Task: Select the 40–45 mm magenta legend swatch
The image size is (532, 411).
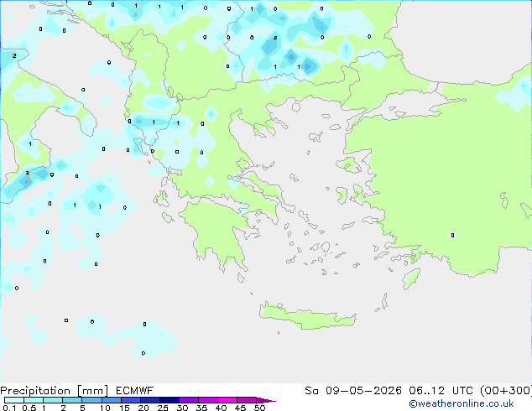Action: [x=227, y=400]
